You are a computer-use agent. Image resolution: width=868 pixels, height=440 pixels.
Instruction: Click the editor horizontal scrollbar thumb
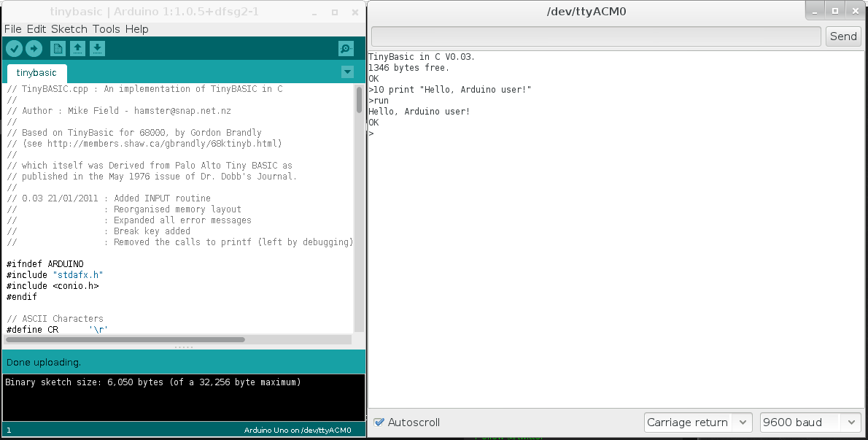(x=125, y=339)
